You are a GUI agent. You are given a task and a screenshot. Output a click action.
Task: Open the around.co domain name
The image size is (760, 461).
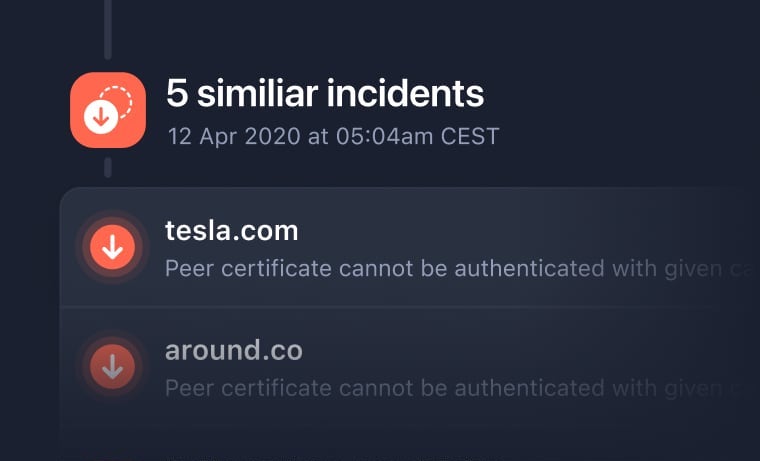233,351
